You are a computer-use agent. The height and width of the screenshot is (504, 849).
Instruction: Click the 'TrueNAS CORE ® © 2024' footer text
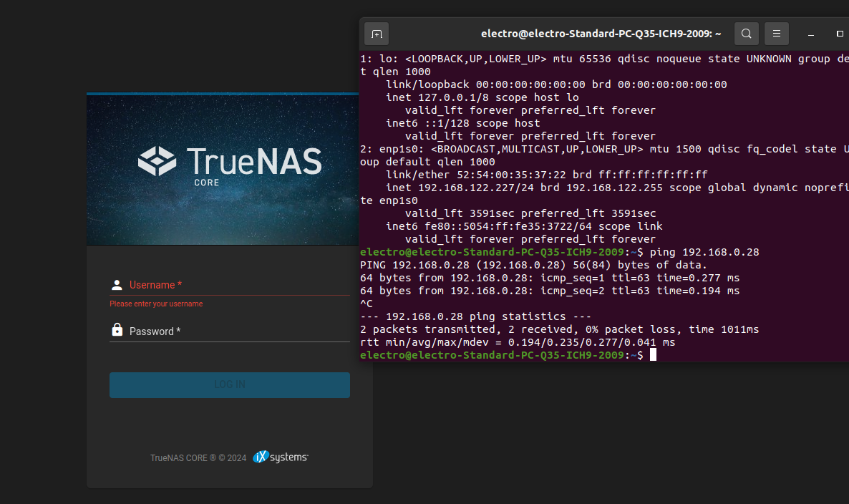(198, 458)
